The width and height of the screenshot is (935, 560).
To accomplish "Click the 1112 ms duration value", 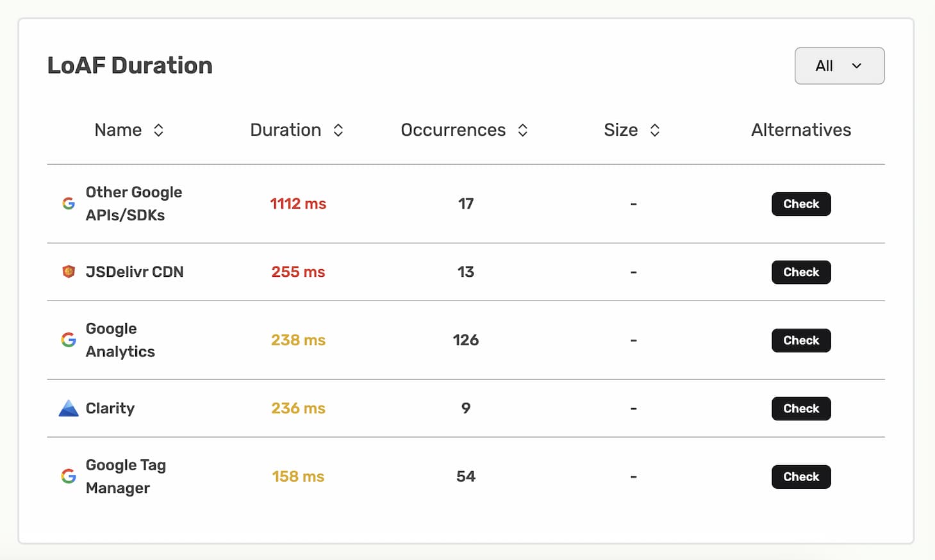I will [x=298, y=204].
